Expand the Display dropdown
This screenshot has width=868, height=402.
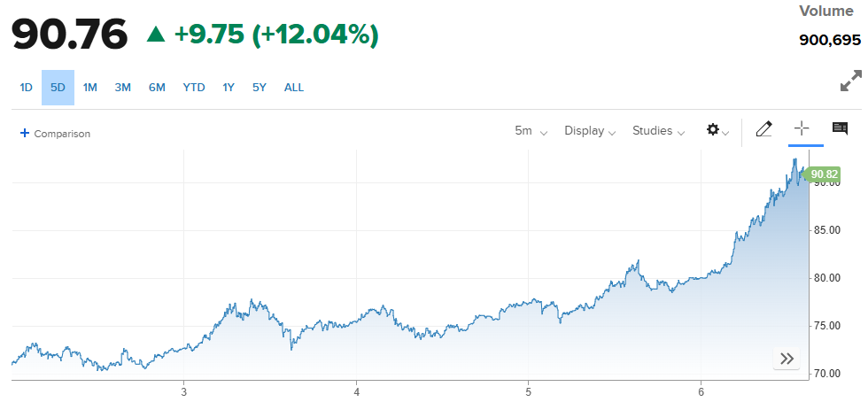tap(590, 131)
